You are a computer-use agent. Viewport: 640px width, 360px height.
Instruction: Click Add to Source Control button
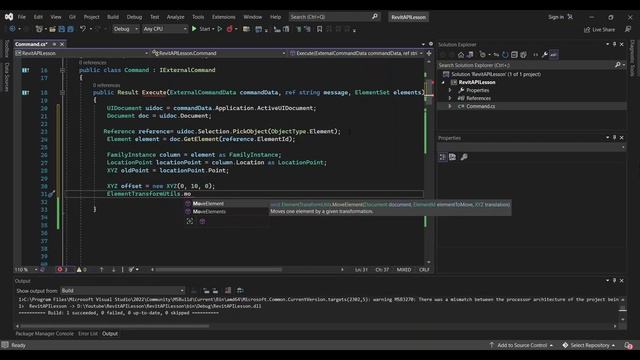(521, 345)
